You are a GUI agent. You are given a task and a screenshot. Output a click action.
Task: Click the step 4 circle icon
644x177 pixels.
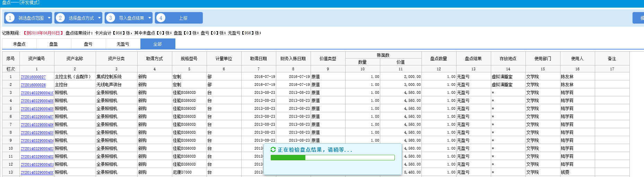coord(161,18)
